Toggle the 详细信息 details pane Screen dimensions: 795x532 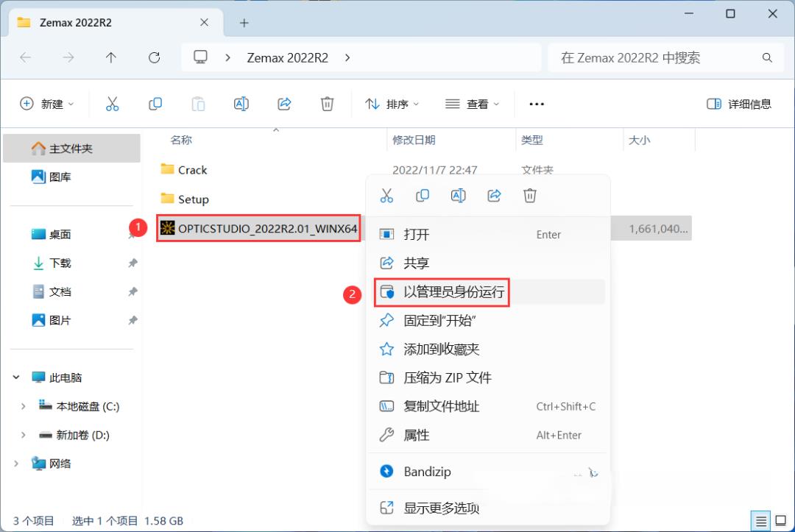click(x=739, y=104)
